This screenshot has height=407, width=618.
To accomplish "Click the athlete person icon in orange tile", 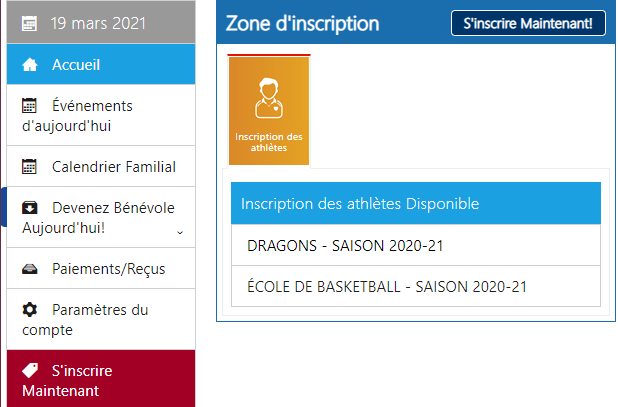I will (269, 98).
